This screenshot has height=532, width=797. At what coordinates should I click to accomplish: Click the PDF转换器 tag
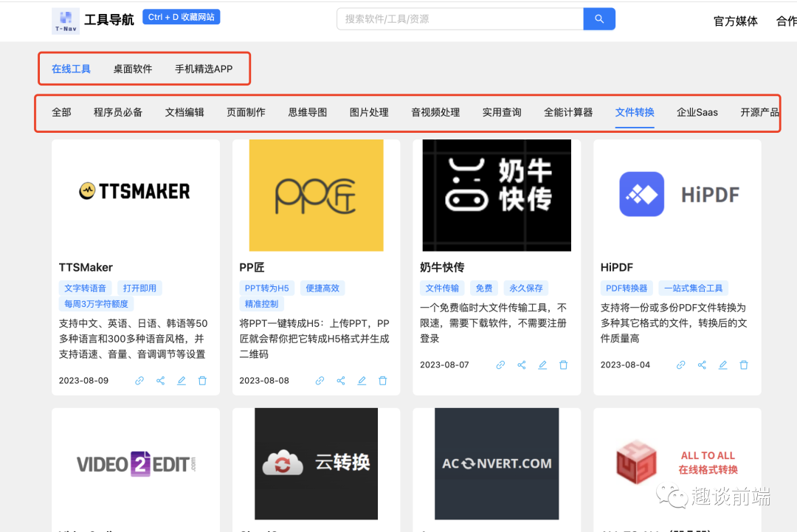click(627, 288)
